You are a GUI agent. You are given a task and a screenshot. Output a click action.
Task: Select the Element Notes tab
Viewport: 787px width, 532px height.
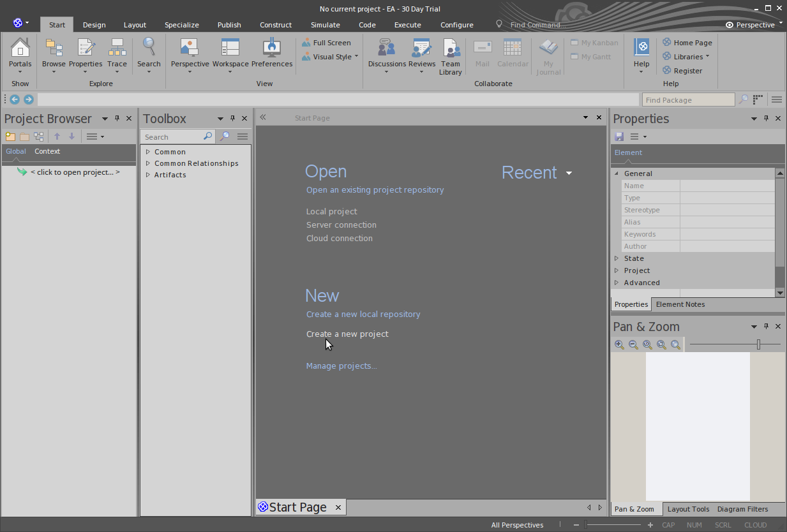coord(680,304)
